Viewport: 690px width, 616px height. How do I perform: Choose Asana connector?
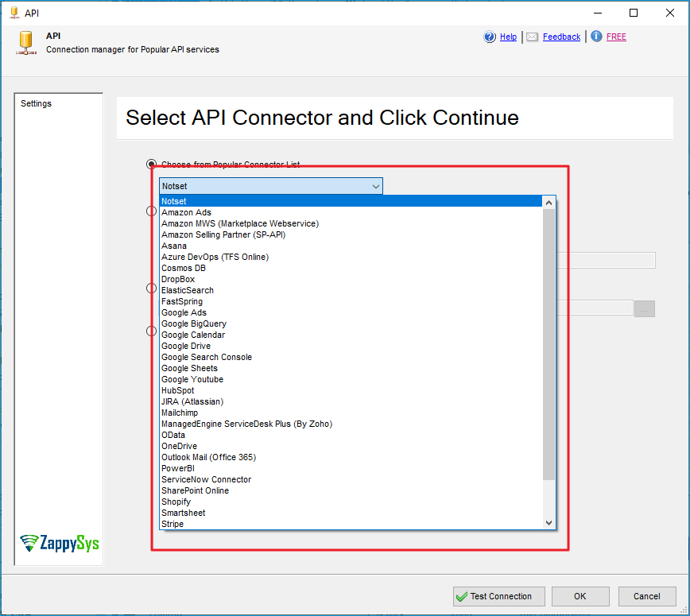pyautogui.click(x=351, y=246)
